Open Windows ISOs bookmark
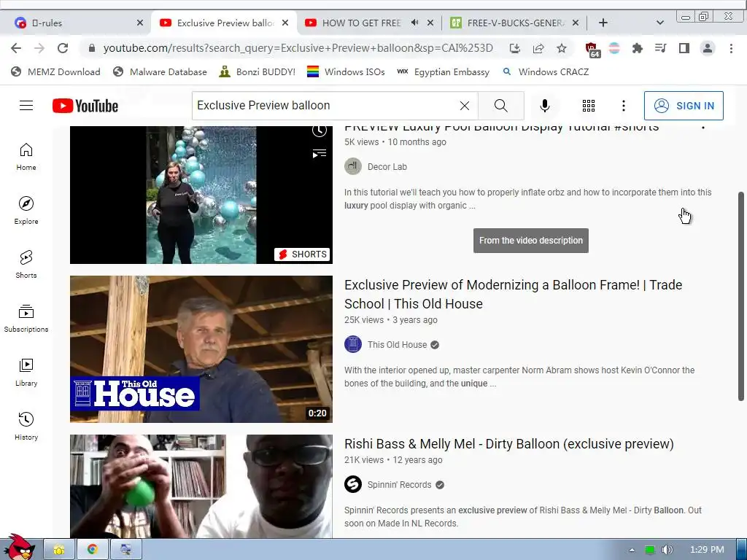This screenshot has width=747, height=560. [x=346, y=72]
